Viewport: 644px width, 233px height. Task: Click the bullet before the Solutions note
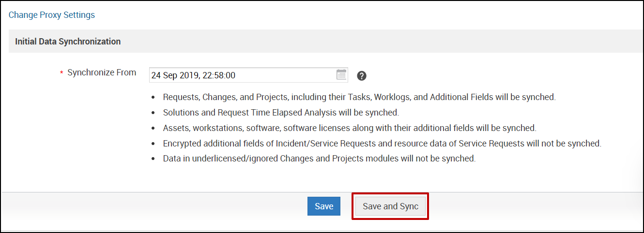[153, 113]
